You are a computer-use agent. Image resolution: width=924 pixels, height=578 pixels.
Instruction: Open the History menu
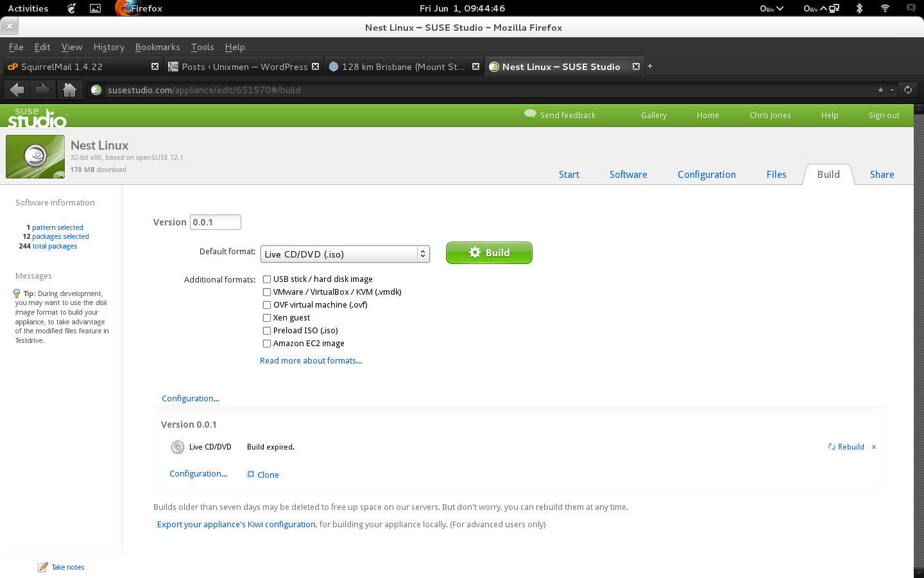109,47
